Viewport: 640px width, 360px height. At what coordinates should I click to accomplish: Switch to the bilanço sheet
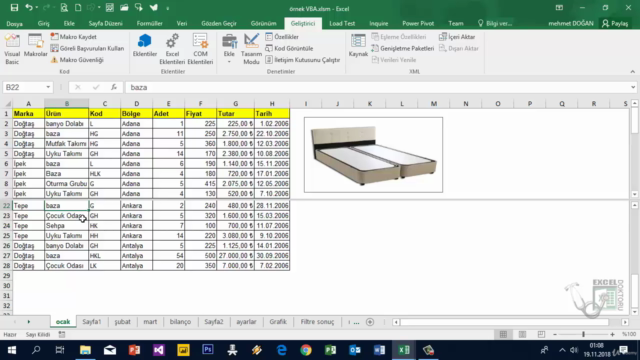click(180, 322)
